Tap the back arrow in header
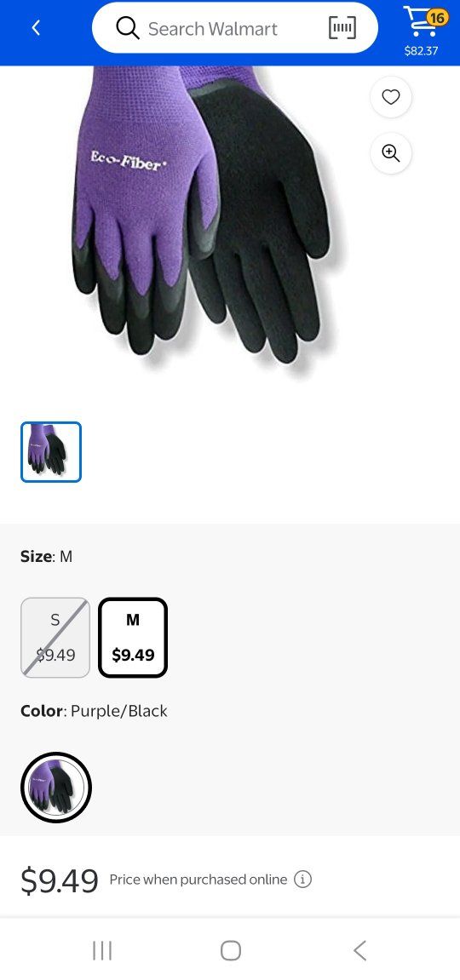Image resolution: width=460 pixels, height=980 pixels. pos(37,28)
